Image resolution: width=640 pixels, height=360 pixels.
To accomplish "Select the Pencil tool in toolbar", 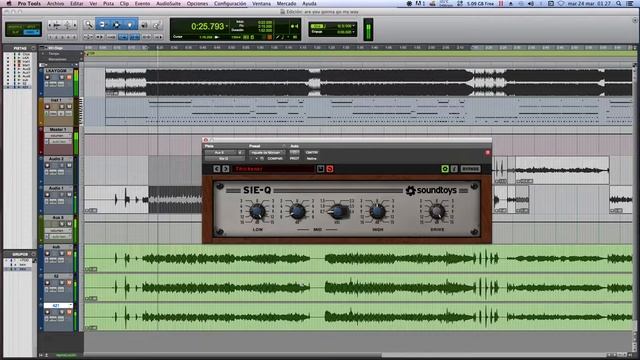I will tap(156, 25).
